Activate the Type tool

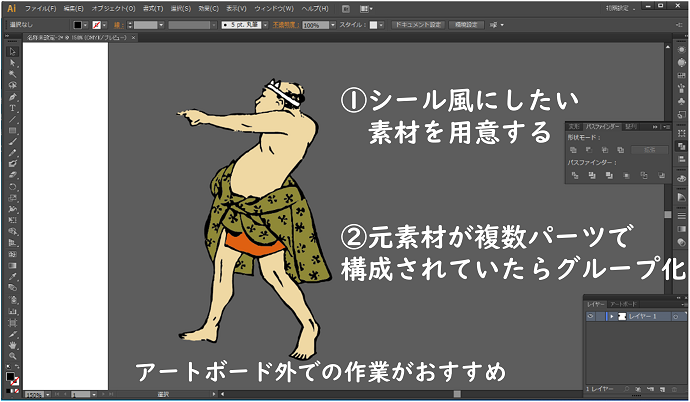pyautogui.click(x=12, y=108)
